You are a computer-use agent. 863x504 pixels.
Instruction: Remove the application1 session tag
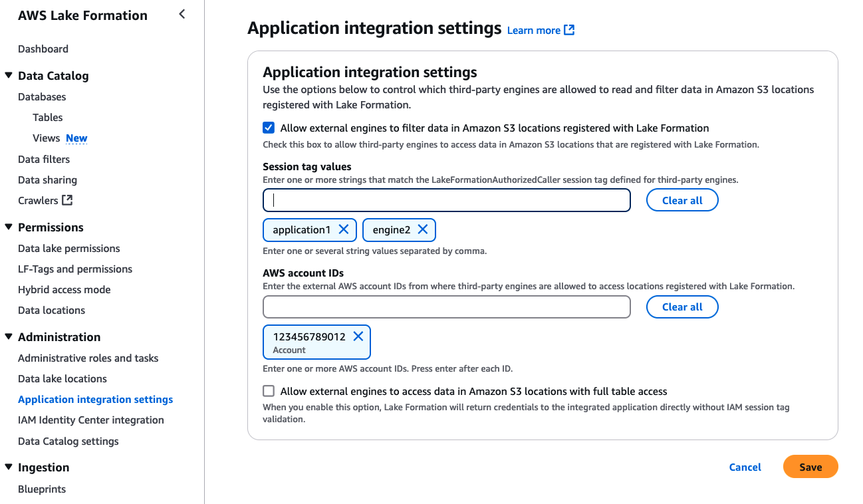pos(344,229)
